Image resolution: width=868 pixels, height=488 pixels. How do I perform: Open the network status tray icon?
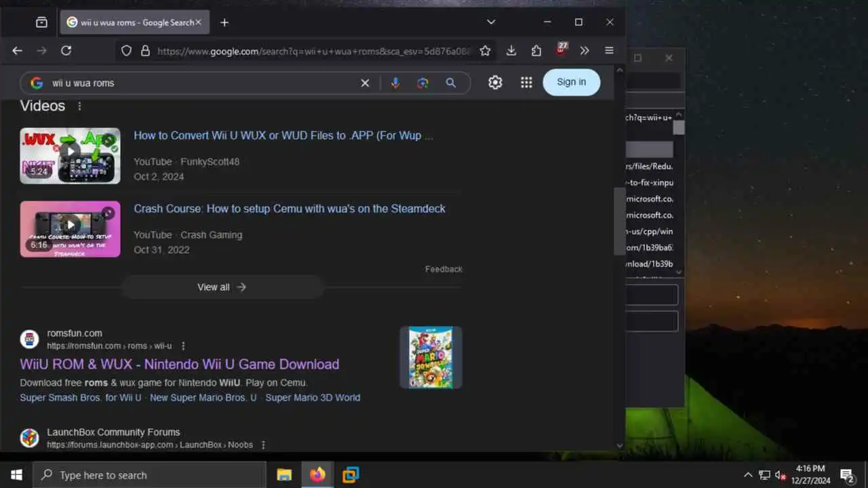click(x=764, y=475)
